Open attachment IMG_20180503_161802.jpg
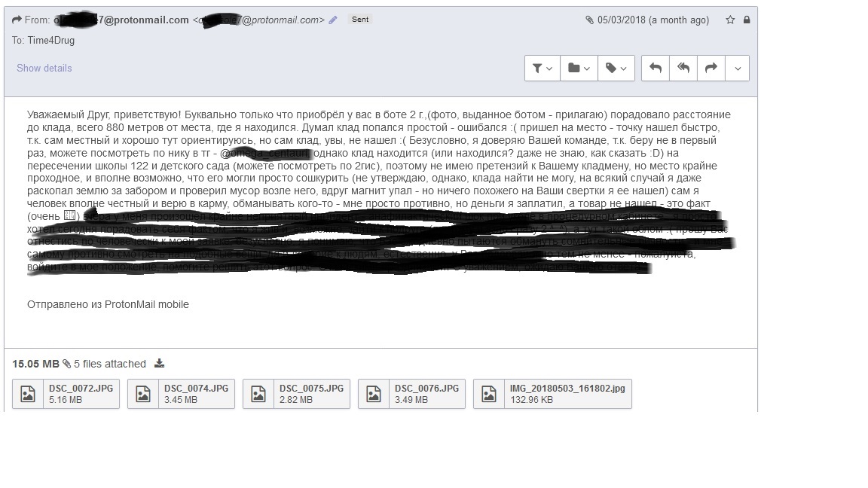 click(552, 394)
